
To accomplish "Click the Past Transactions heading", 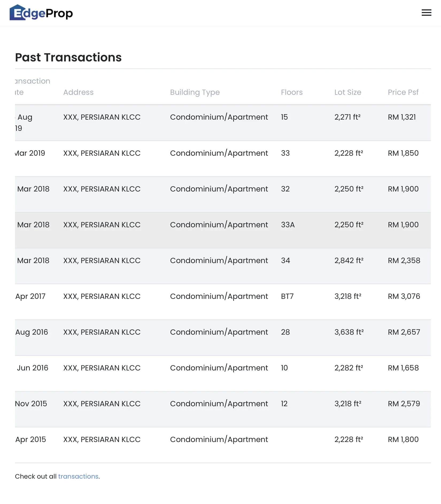I will (68, 57).
